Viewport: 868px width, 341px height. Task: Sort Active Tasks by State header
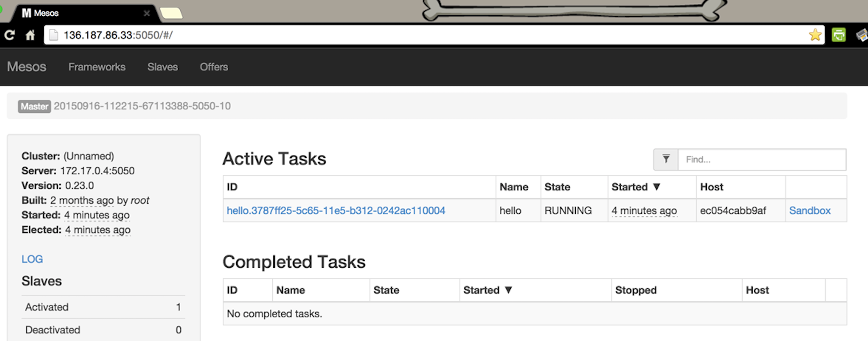pos(557,187)
